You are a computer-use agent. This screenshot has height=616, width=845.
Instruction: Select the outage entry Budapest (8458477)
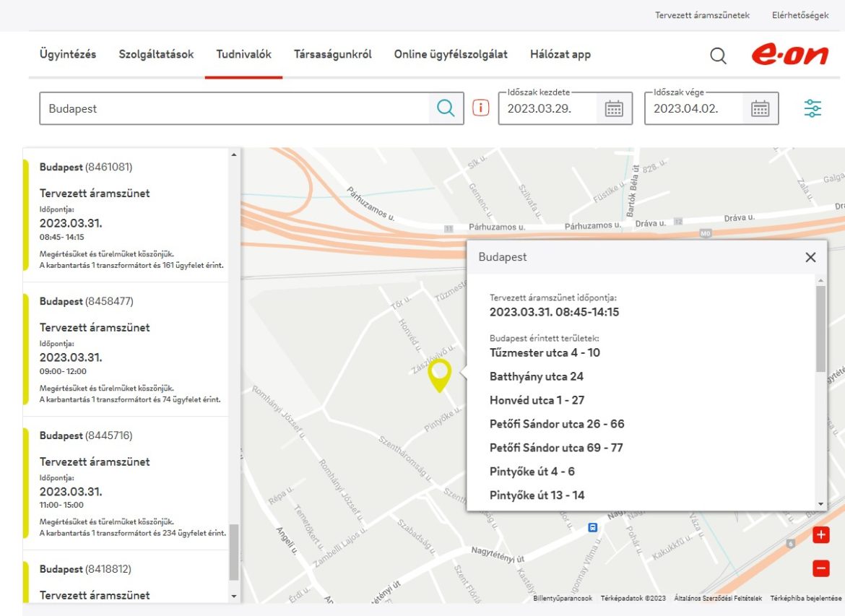(86, 301)
